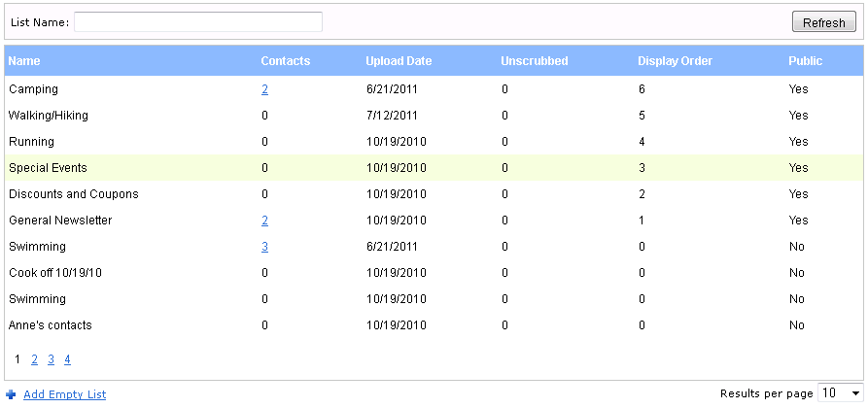Open the Add Empty List link
Viewport: 868px width, 408px height.
point(65,394)
